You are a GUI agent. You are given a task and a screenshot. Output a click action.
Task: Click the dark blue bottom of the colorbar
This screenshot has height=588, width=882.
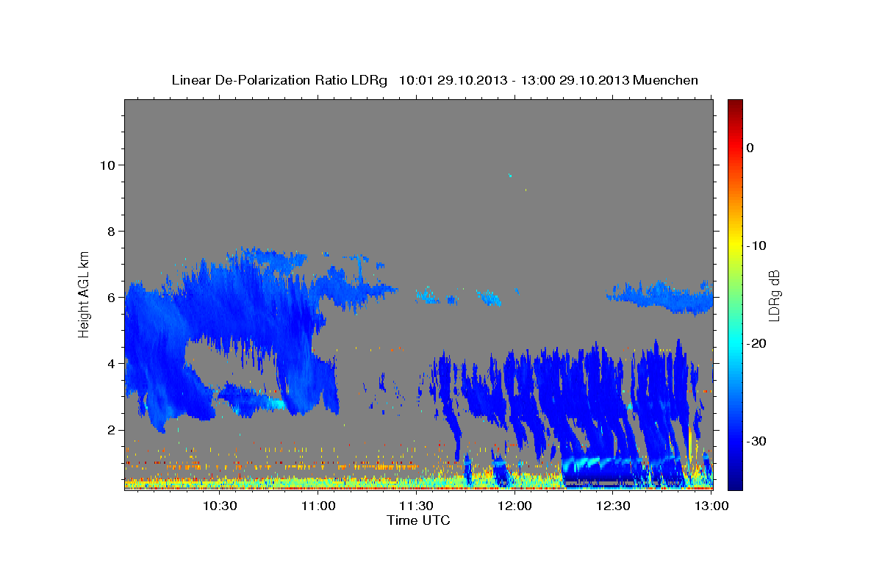735,484
